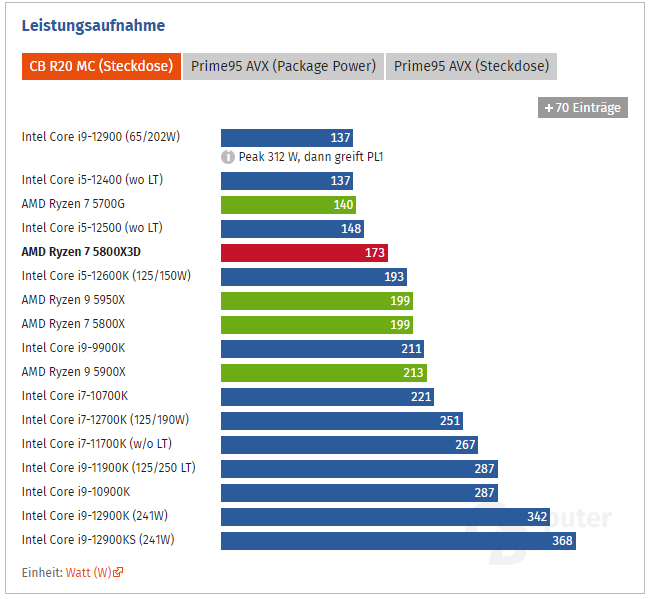
Task: Click the Intel Core i5-12600K (125/150W) label
Action: coord(106,276)
